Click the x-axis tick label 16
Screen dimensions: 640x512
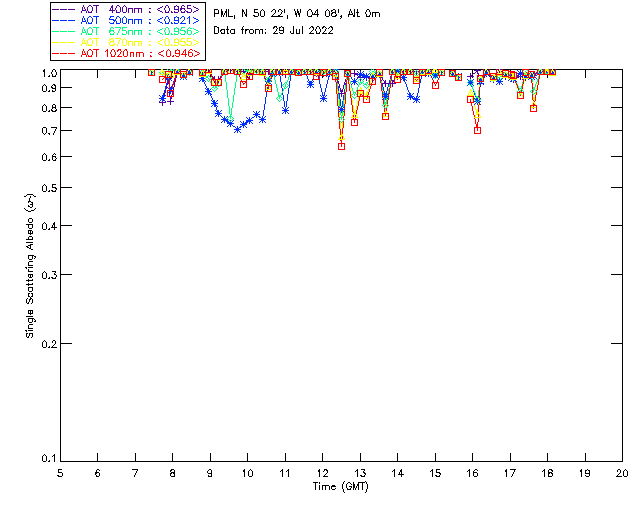click(x=473, y=473)
